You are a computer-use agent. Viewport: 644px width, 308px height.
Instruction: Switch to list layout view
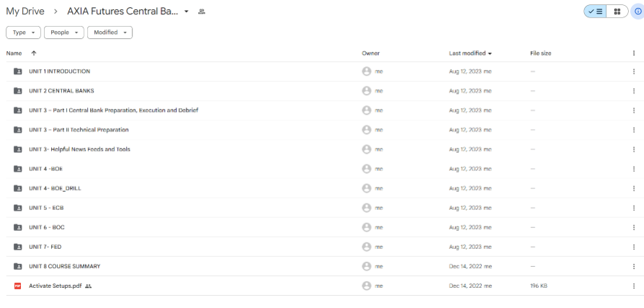tap(596, 12)
